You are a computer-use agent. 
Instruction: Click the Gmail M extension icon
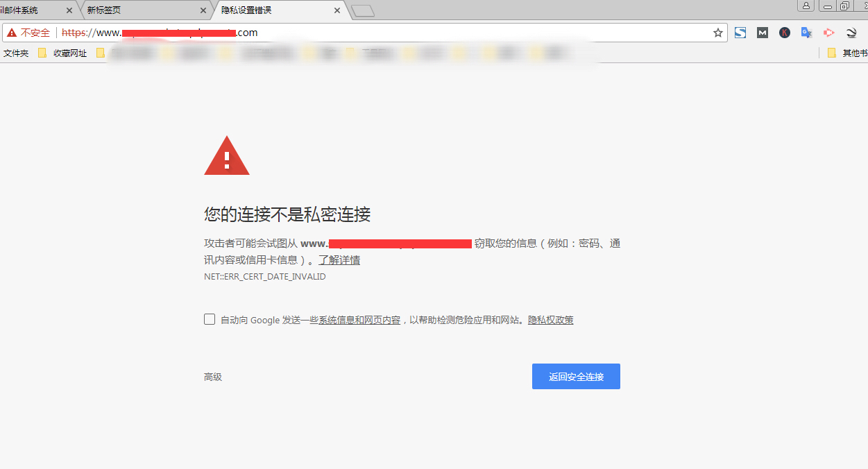pyautogui.click(x=762, y=33)
